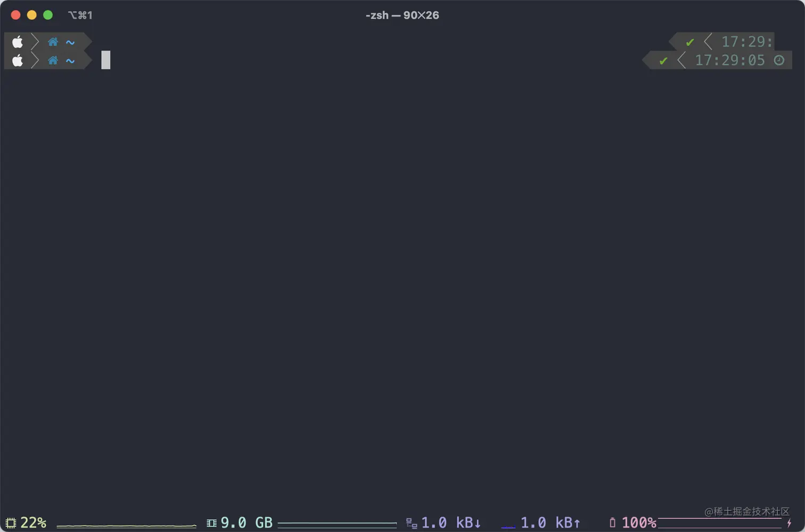Screen dimensions: 805x532
Task: Click the block cursor at the shell prompt
Action: tap(106, 60)
